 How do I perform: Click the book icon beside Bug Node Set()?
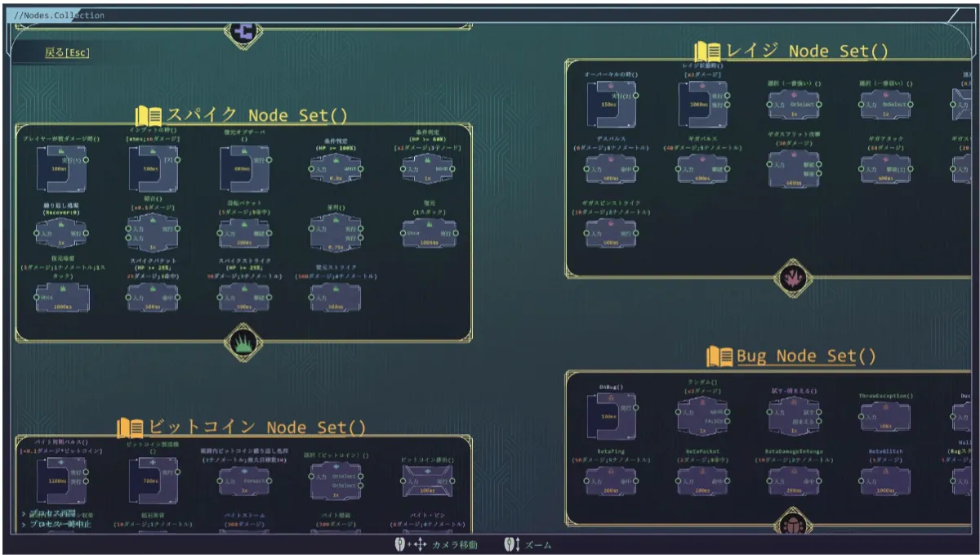click(719, 356)
